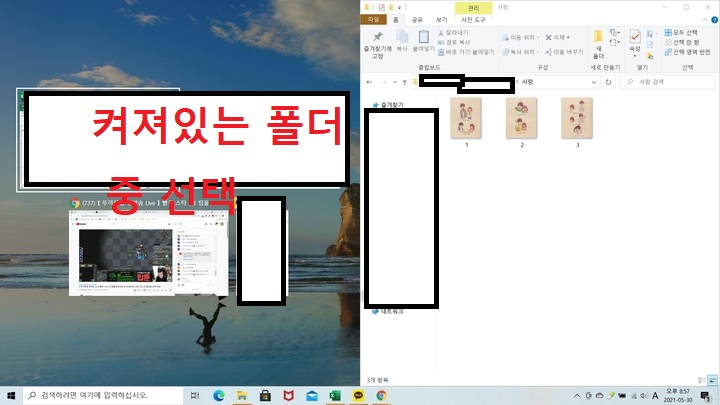The height and width of the screenshot is (405, 720).
Task: Click the Windows Start button
Action: (11, 395)
